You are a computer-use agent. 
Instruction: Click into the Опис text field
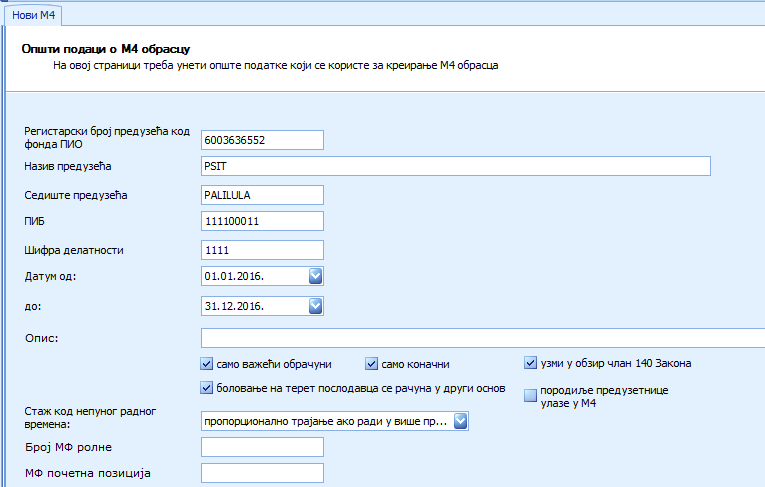click(x=480, y=338)
